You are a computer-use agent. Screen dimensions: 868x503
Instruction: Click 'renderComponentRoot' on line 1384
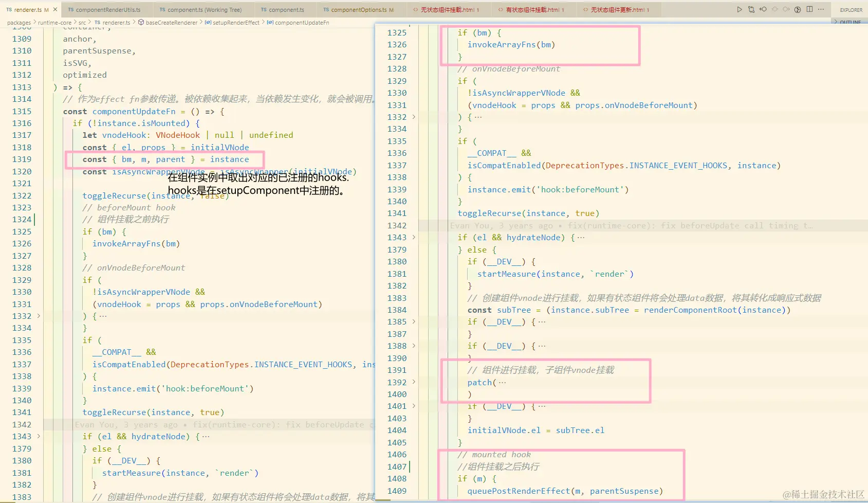point(690,310)
